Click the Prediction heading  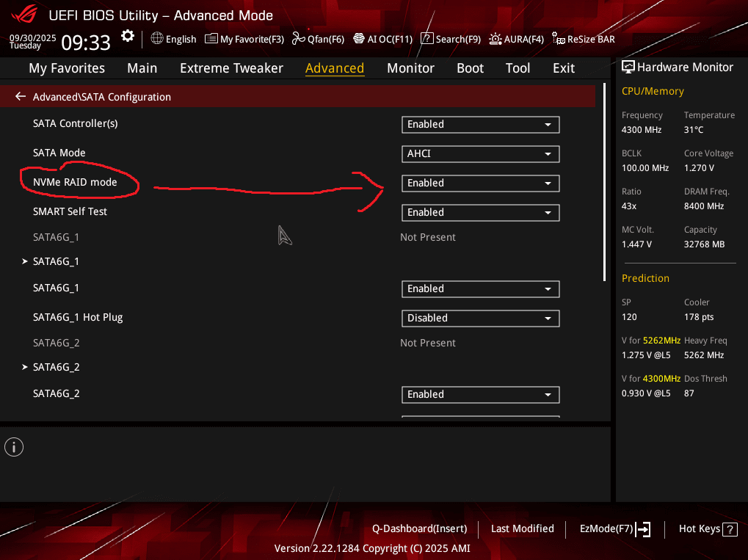[645, 278]
